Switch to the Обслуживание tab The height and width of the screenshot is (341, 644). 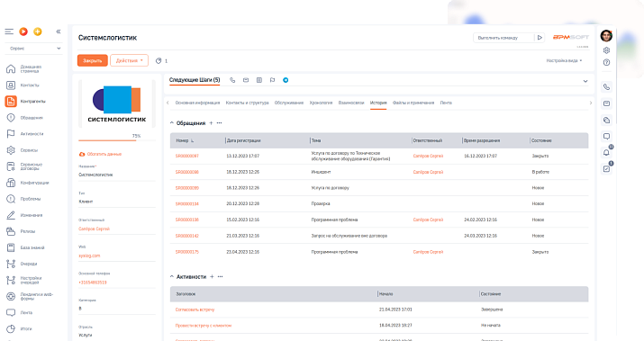289,103
